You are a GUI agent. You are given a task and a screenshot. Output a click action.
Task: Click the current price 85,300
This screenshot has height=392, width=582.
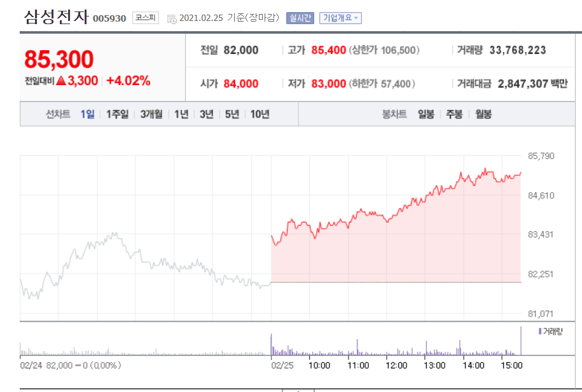tap(59, 59)
